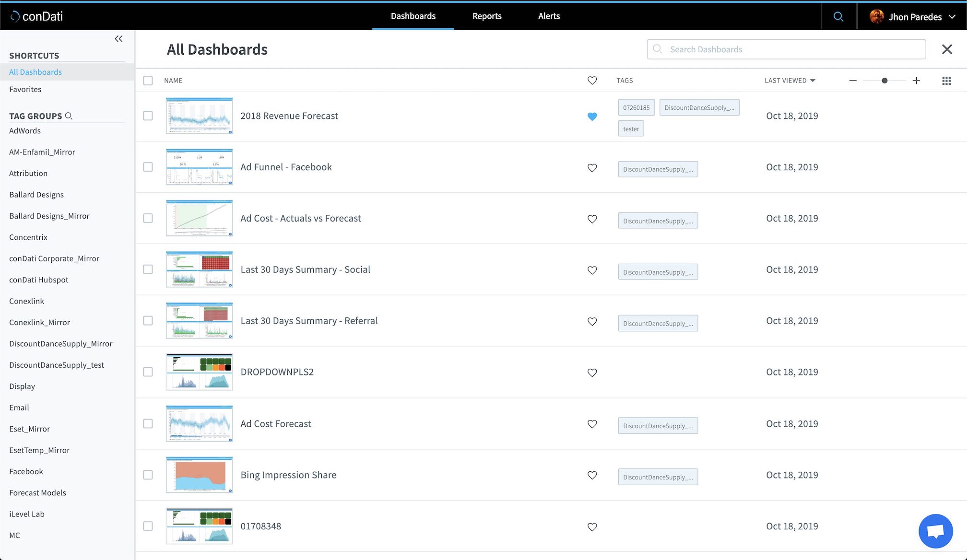Collapse the left sidebar
This screenshot has width=967, height=560.
pos(118,39)
